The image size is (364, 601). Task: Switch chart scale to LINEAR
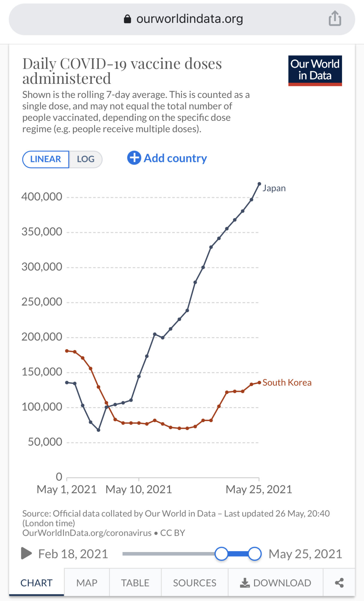46,159
